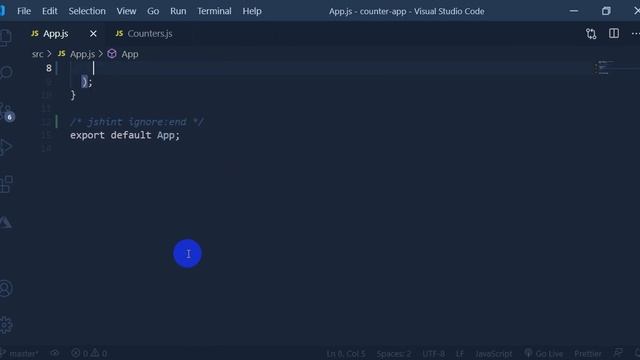This screenshot has height=360, width=640.
Task: Open the Azure view in activity bar
Action: [6, 222]
